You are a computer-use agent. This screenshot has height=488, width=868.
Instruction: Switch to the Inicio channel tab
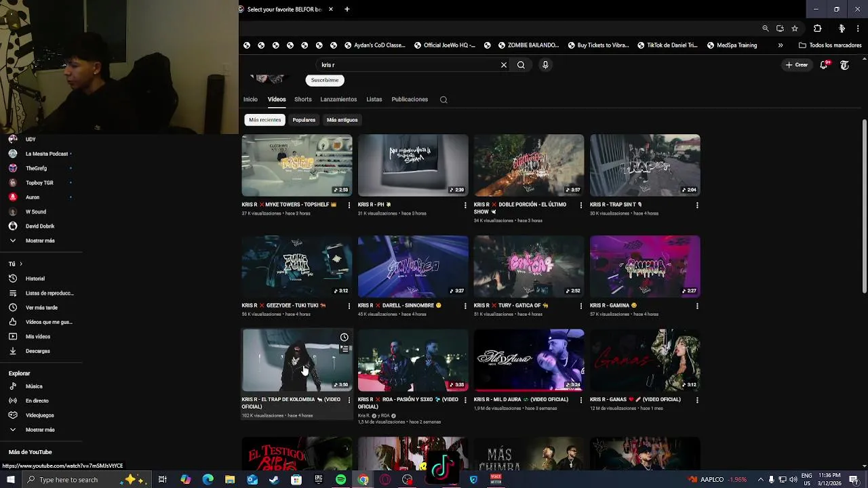[x=250, y=100]
